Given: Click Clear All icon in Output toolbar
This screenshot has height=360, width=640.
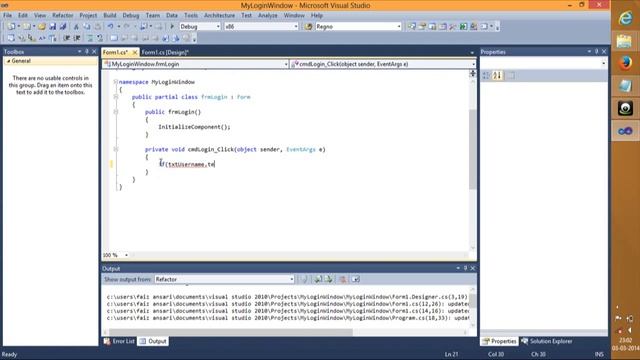Looking at the screenshot, I should click(x=343, y=279).
